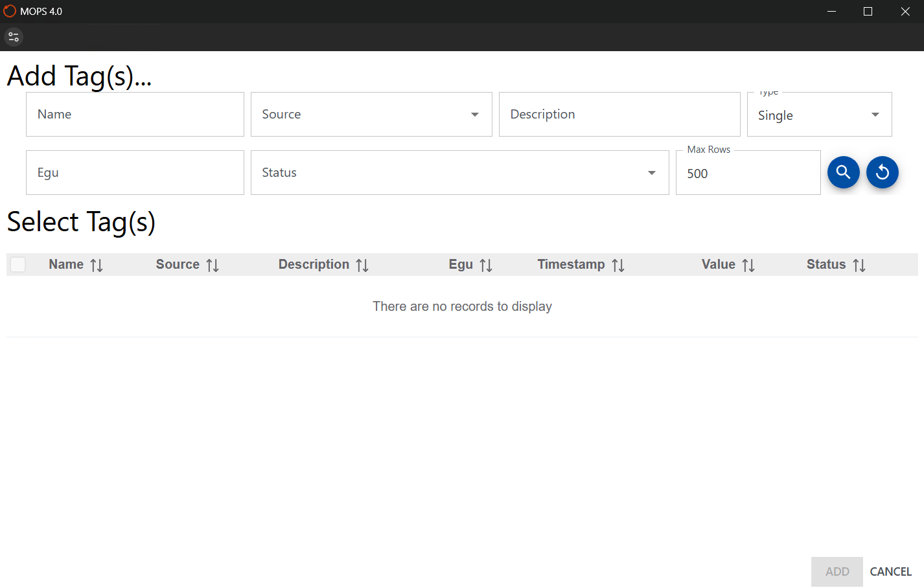Click the MOPS logo in the title bar
924x588 pixels.
9,11
